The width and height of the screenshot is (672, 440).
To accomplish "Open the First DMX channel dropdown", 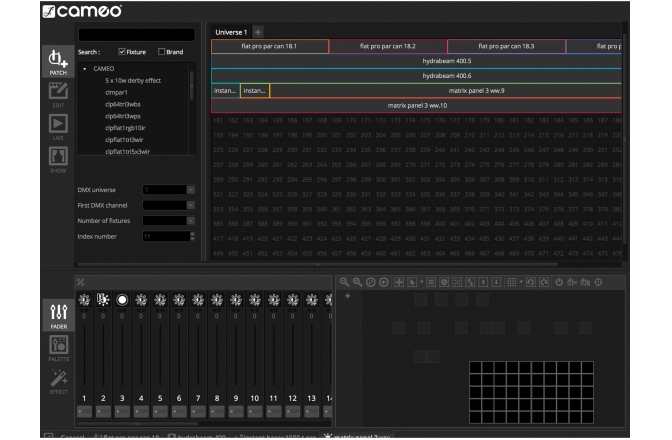I will [x=191, y=205].
